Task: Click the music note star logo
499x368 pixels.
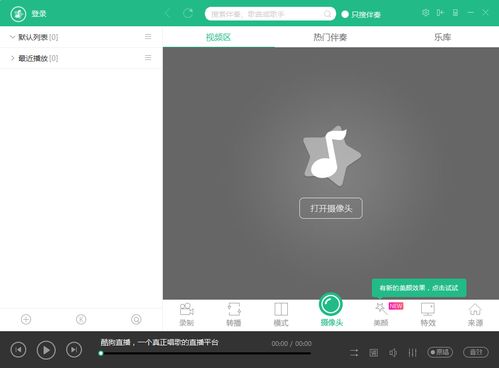Action: point(332,155)
